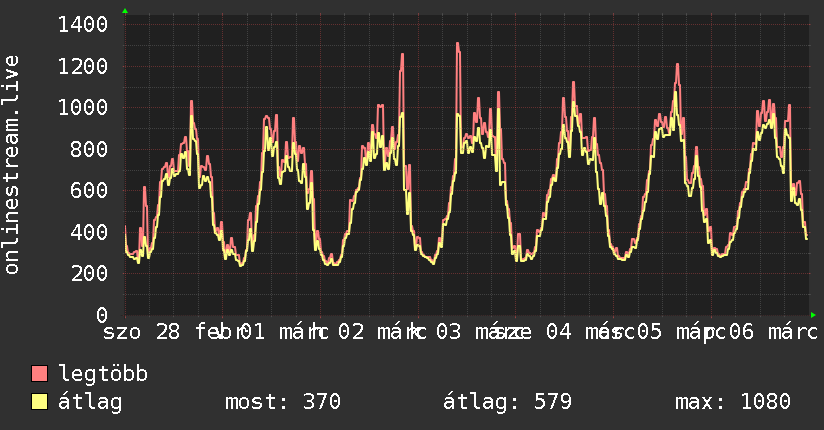Click the 1200 y-axis label
The width and height of the screenshot is (824, 430).
83,66
